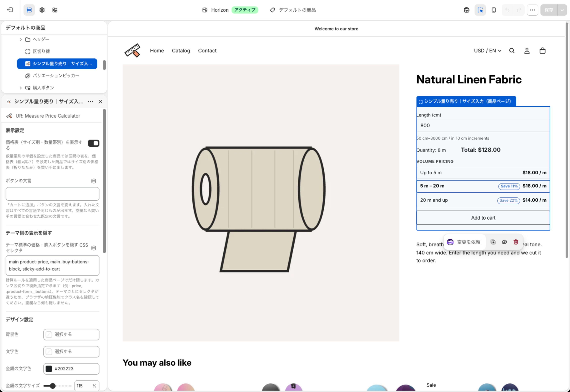Viewport: 570px width, 392px height.
Task: Open the デフォルトの商品 template selector
Action: [x=293, y=10]
